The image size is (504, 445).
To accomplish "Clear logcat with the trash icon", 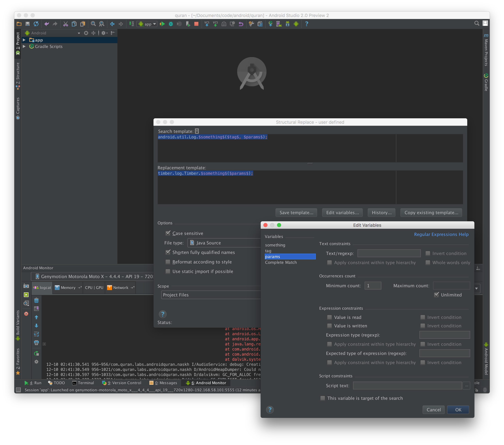I will pyautogui.click(x=36, y=300).
